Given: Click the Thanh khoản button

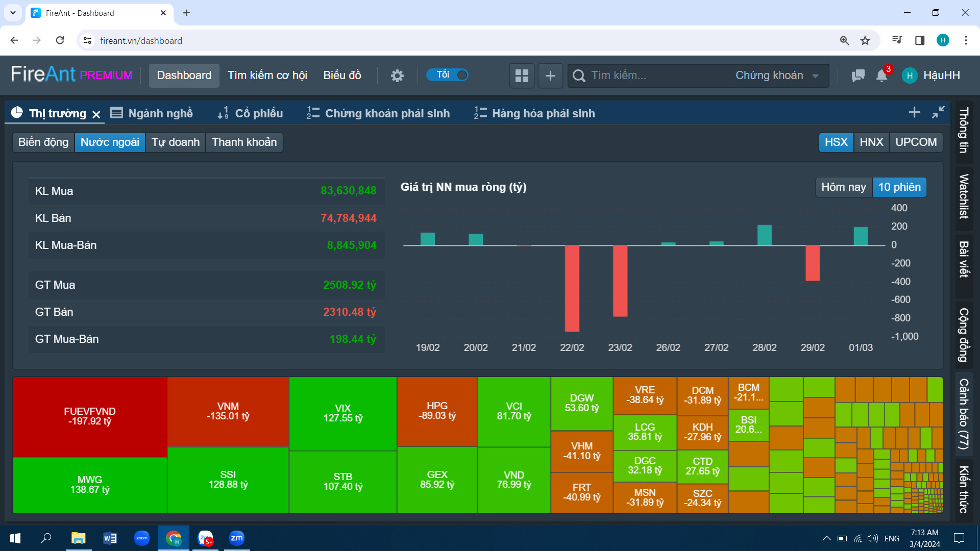Looking at the screenshot, I should pyautogui.click(x=244, y=142).
